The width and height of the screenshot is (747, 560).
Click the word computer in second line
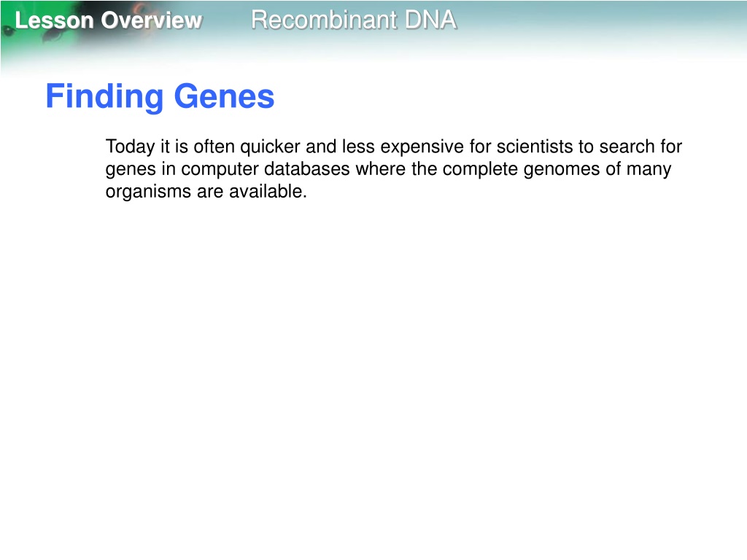(220, 169)
